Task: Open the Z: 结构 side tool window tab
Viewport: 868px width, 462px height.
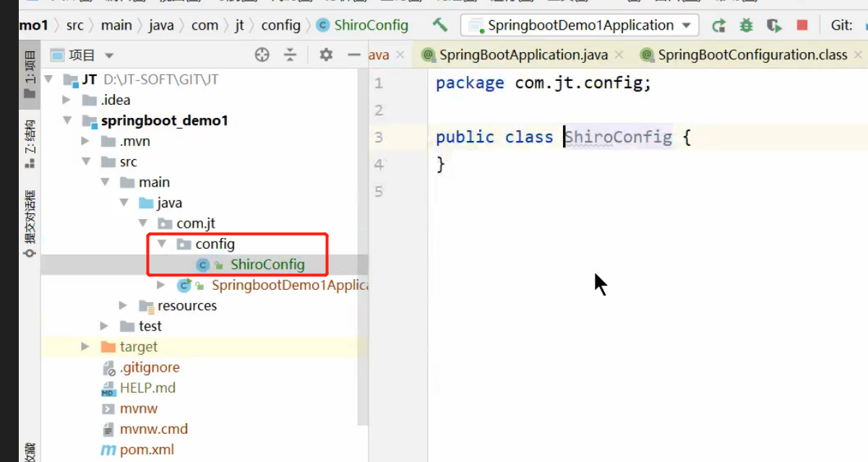Action: point(30,144)
